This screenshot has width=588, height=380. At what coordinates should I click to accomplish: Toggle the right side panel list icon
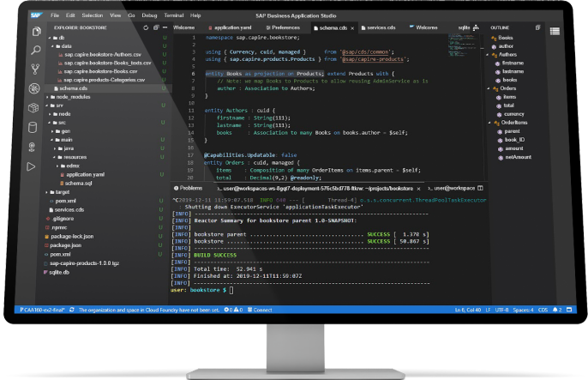click(x=555, y=31)
